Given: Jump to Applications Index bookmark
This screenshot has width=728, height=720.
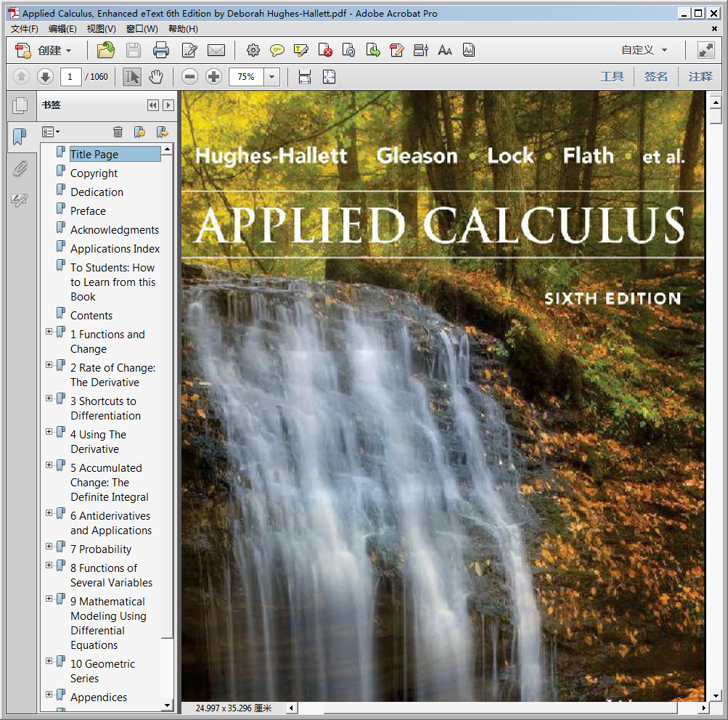Looking at the screenshot, I should (x=115, y=249).
